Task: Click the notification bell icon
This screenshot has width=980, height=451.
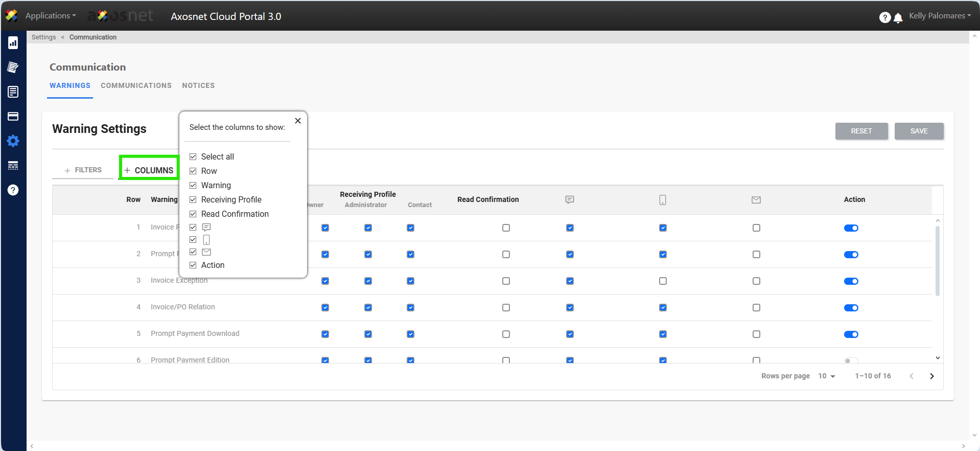Action: [898, 18]
